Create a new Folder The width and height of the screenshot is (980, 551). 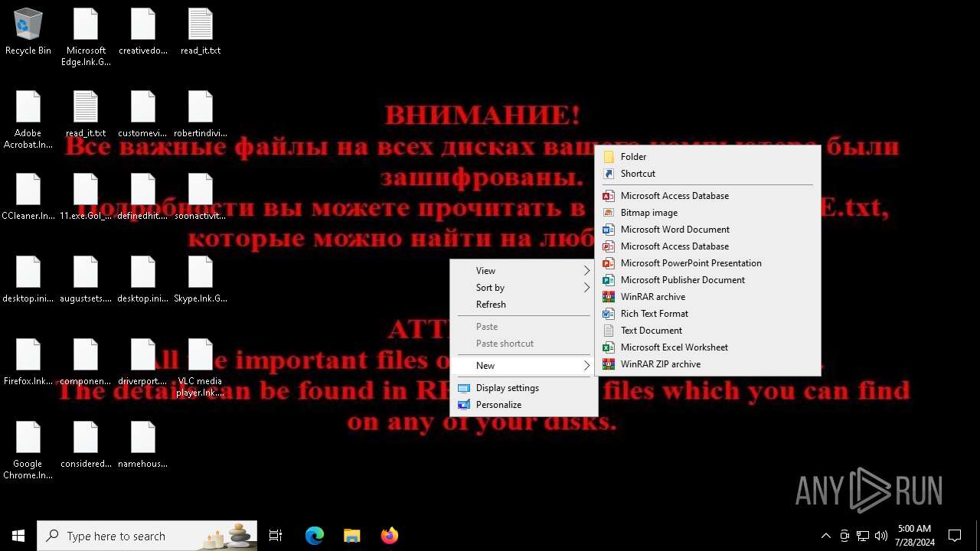click(x=707, y=157)
